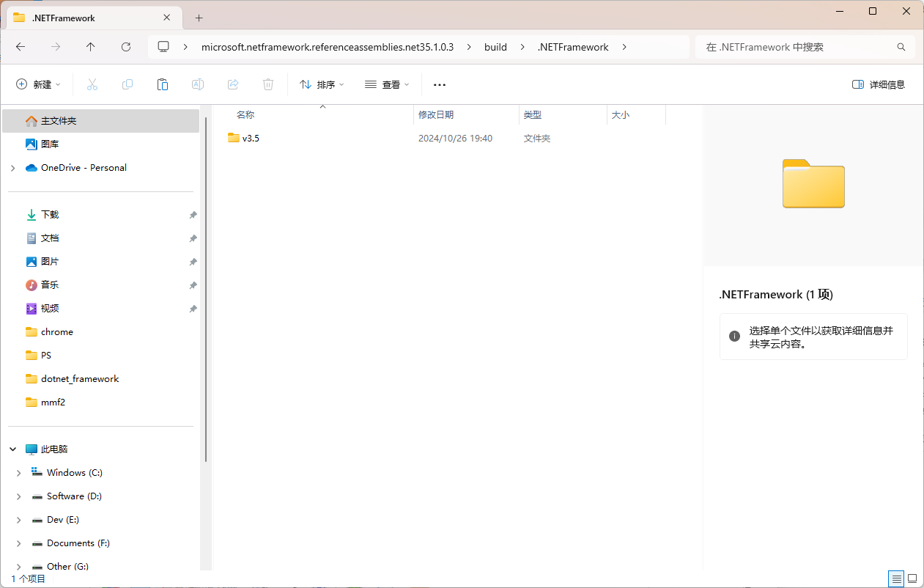The height and width of the screenshot is (588, 924).
Task: Expand the Windows (C:) drive node
Action: click(19, 473)
